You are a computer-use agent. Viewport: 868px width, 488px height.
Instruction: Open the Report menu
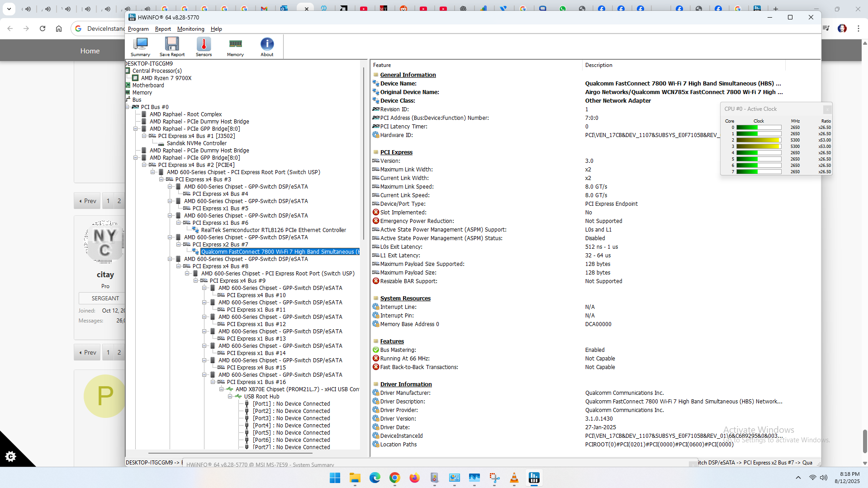163,29
